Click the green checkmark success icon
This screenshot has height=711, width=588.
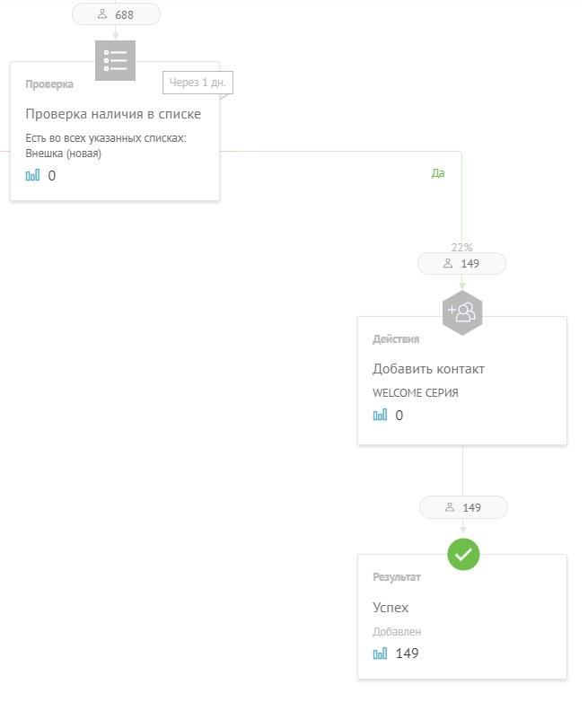pyautogui.click(x=463, y=554)
